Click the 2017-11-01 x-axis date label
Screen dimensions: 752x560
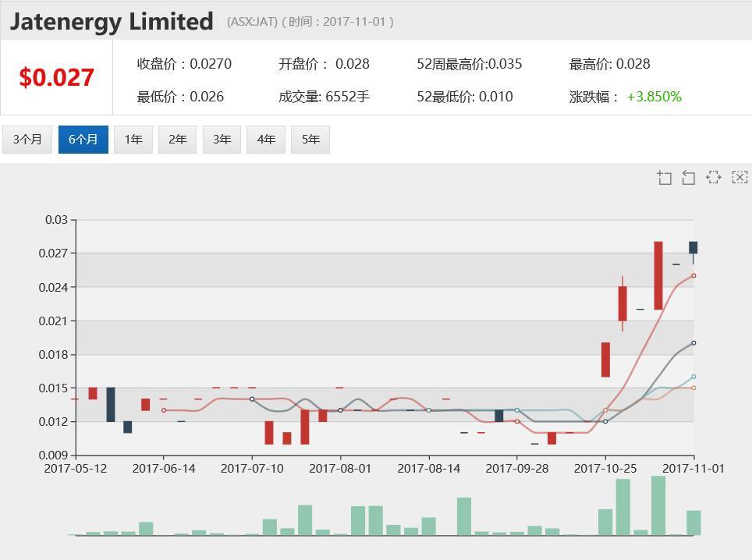tap(693, 469)
